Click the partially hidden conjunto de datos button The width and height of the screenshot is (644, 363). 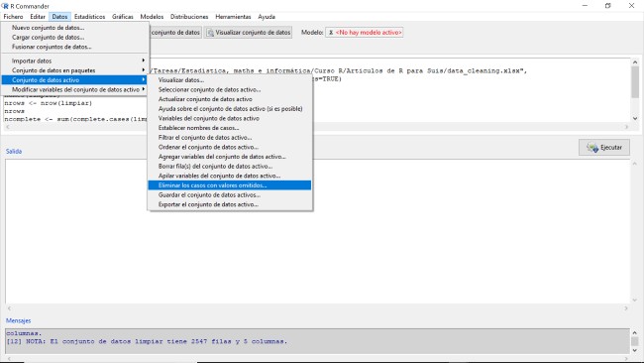click(175, 33)
